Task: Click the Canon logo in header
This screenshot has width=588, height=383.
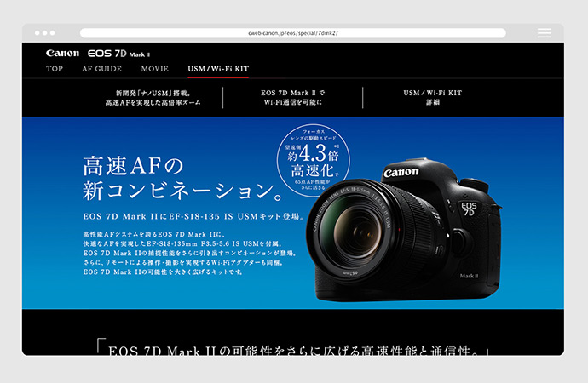Action: click(x=62, y=53)
